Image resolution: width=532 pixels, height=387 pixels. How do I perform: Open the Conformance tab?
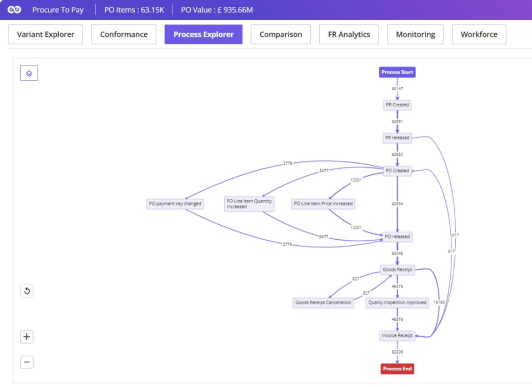pos(124,34)
